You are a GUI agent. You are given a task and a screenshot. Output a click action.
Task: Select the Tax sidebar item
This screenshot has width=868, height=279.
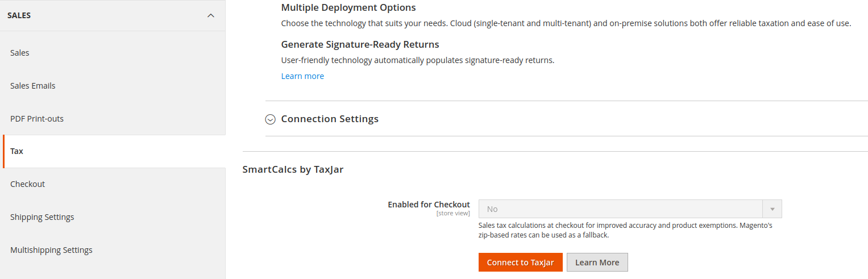(17, 151)
